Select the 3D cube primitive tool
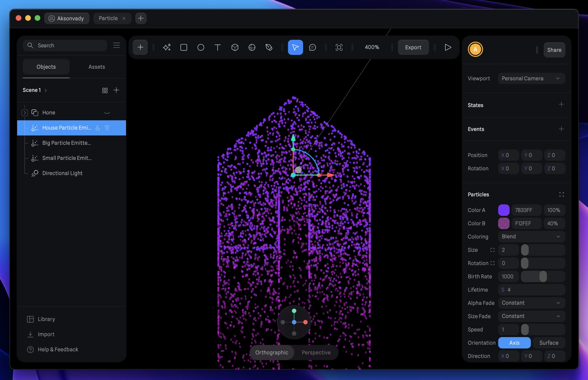588x380 pixels. [235, 47]
